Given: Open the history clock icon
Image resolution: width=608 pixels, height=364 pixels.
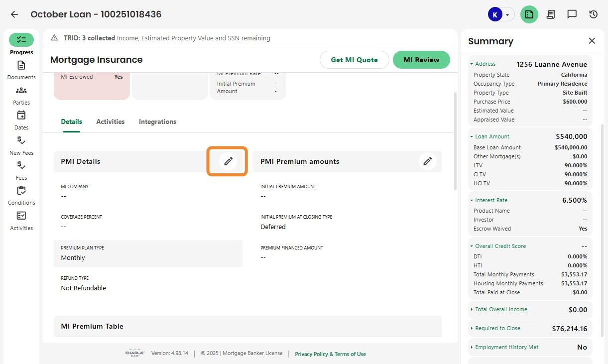Looking at the screenshot, I should tap(593, 14).
